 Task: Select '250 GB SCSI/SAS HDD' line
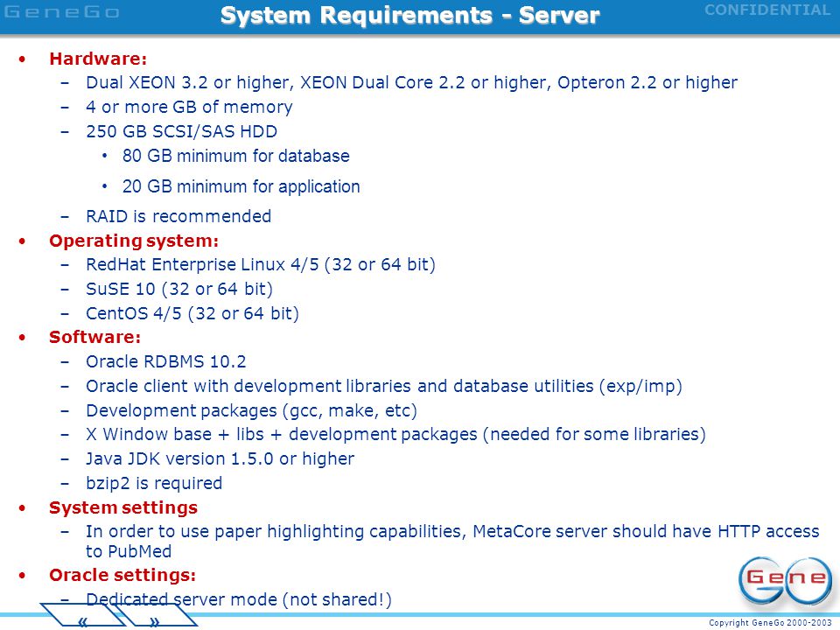tap(182, 131)
